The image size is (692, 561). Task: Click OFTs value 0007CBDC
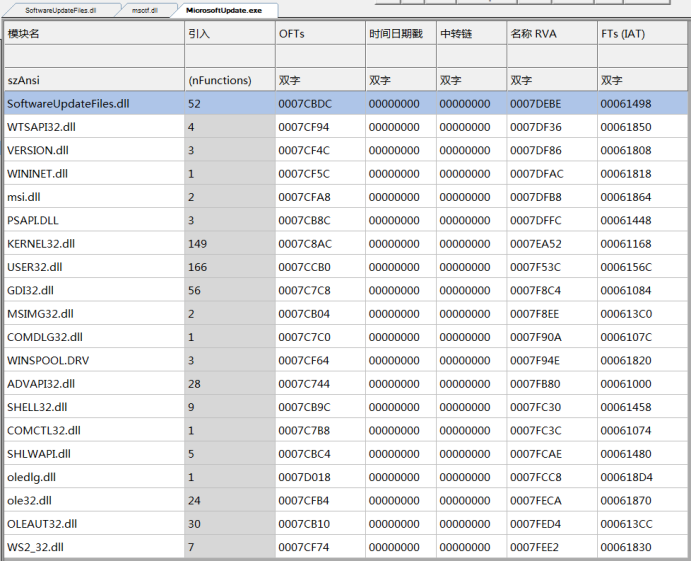[x=320, y=104]
